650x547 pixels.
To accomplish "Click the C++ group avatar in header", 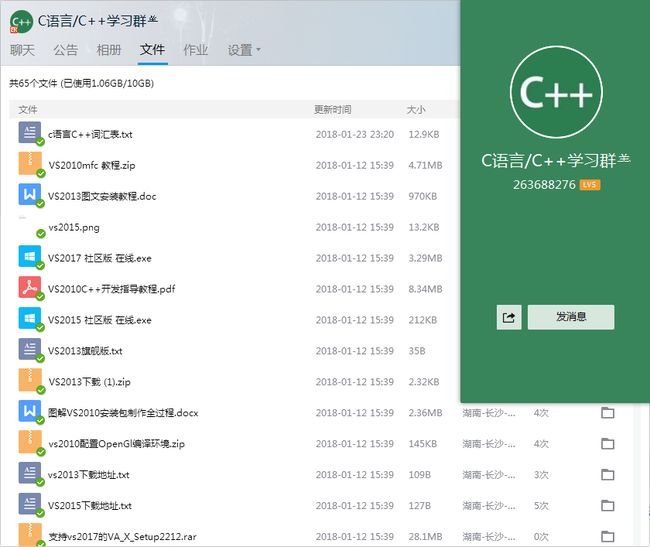I will pyautogui.click(x=21, y=22).
